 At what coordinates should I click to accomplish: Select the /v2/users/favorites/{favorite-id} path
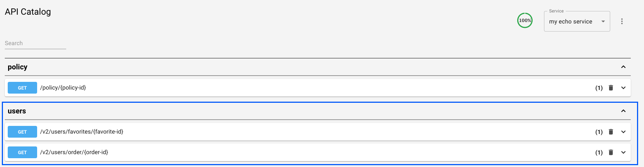pyautogui.click(x=82, y=132)
